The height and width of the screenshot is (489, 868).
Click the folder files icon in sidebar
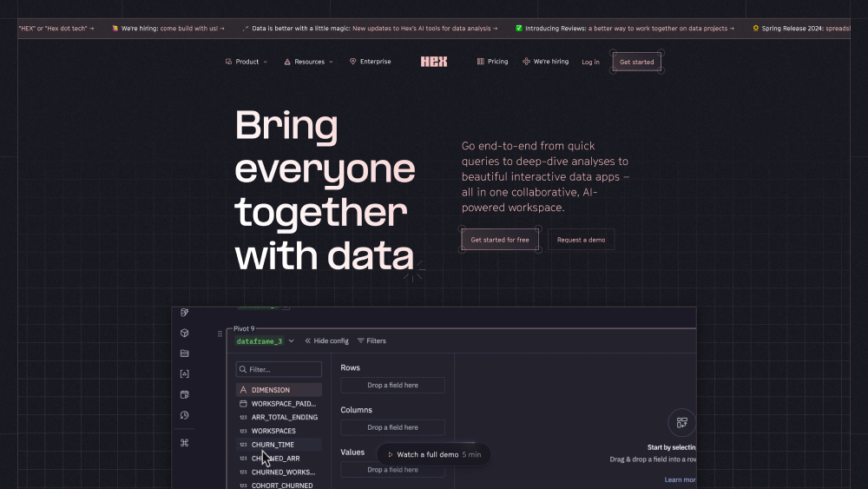click(x=184, y=354)
